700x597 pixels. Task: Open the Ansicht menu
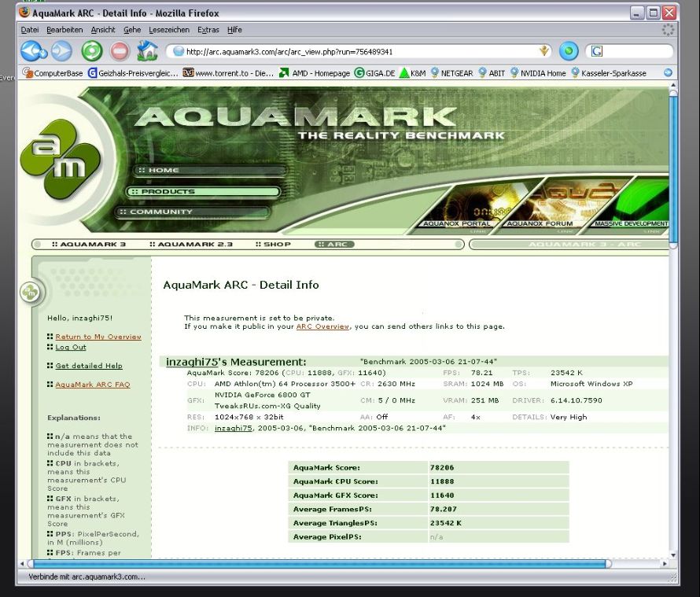tap(103, 30)
